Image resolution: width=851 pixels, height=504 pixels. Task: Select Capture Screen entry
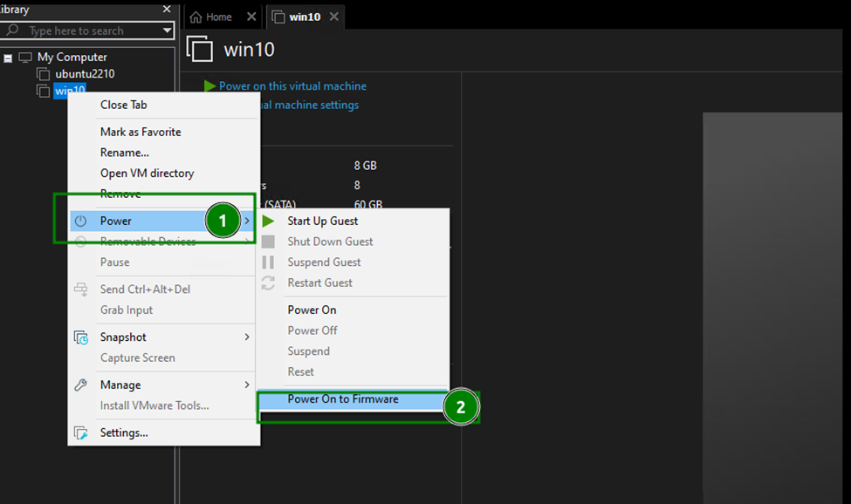tap(138, 358)
